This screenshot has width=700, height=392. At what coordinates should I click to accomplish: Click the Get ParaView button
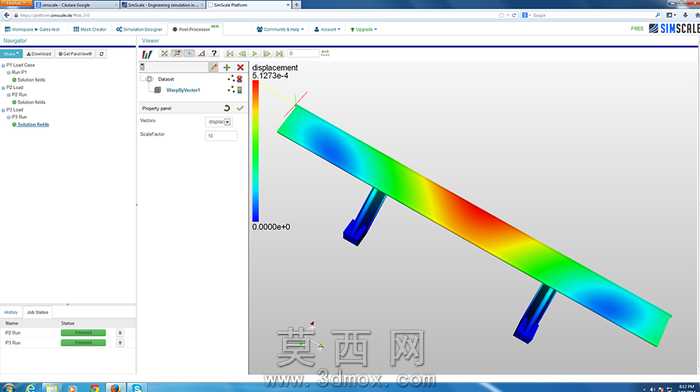pos(75,54)
